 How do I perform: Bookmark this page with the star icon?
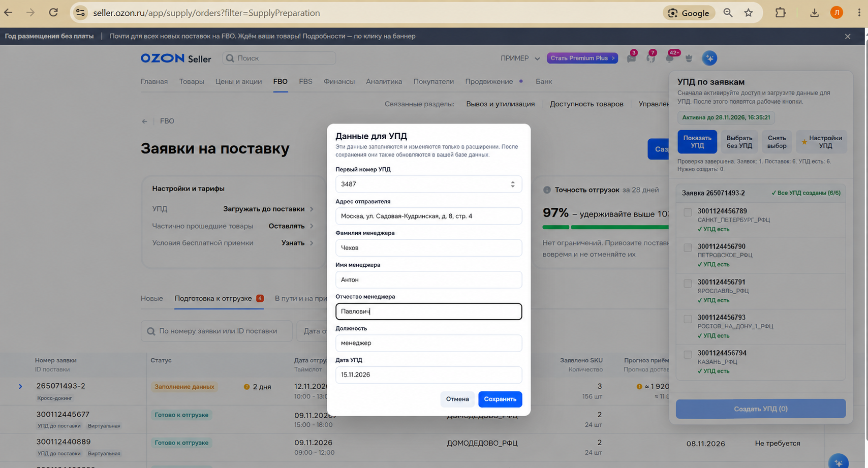[749, 13]
